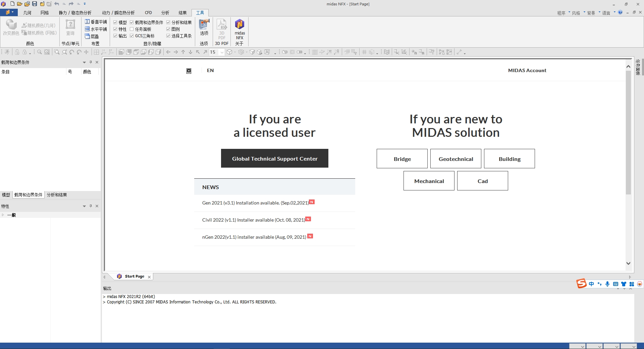
Task: Click the rotate up view arrow icon
Action: point(183,52)
